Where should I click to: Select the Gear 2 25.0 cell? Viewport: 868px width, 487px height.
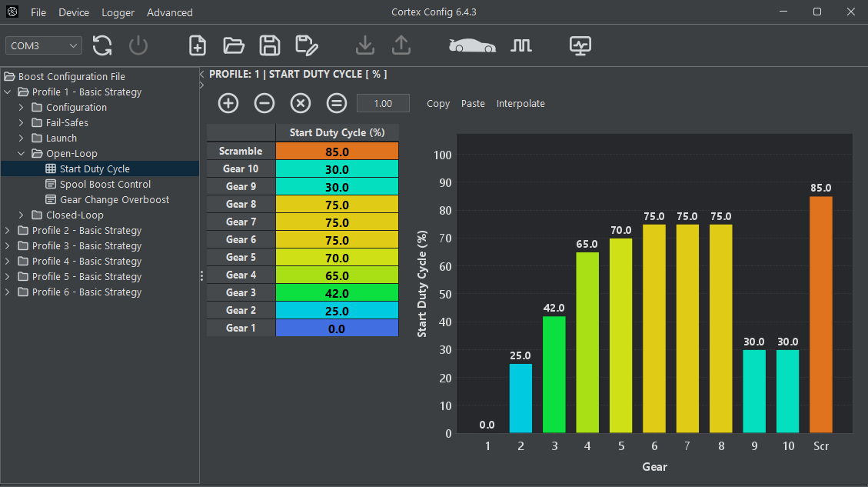click(x=337, y=311)
